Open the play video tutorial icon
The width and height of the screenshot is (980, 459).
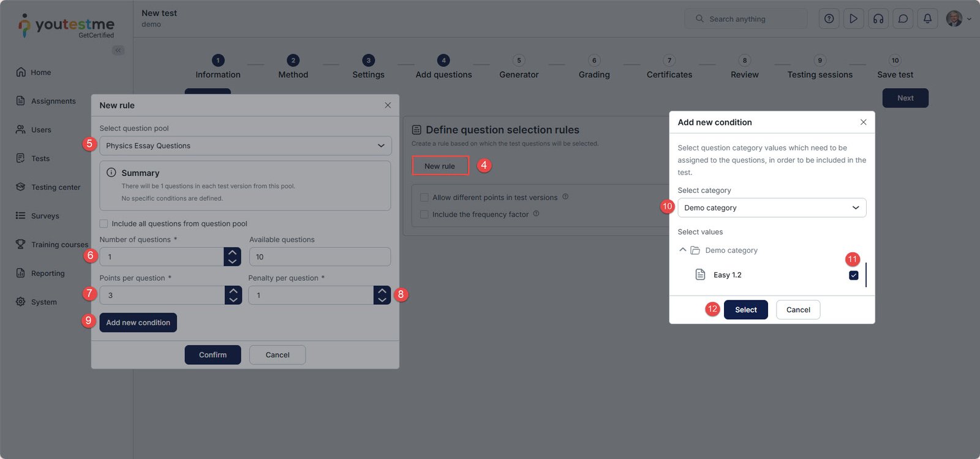pos(853,19)
